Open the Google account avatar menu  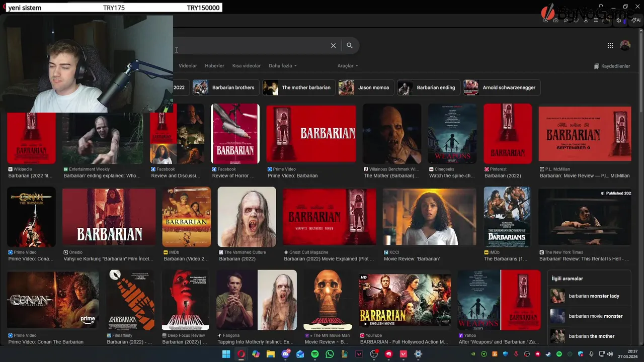[625, 46]
